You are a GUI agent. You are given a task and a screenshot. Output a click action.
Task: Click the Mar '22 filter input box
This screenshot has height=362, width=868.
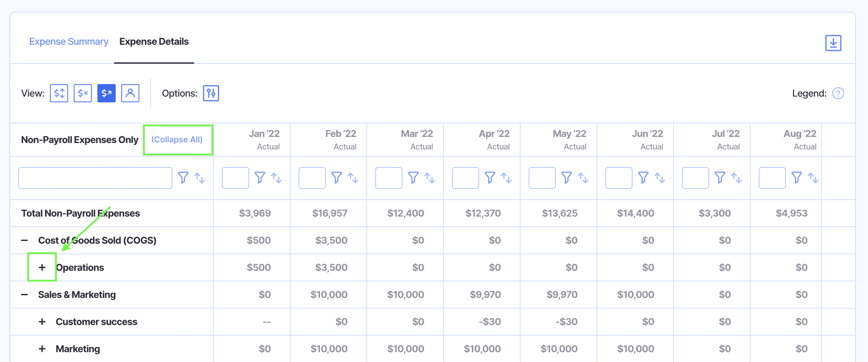389,178
